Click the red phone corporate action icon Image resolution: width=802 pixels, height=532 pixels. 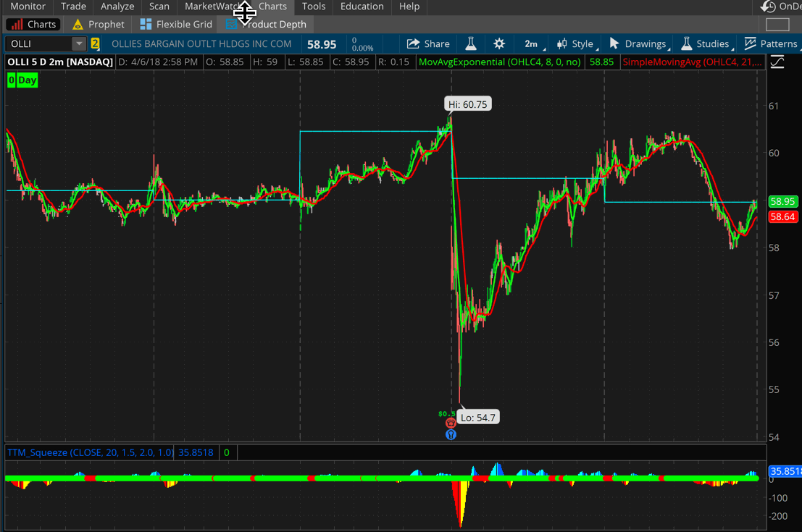coord(451,423)
